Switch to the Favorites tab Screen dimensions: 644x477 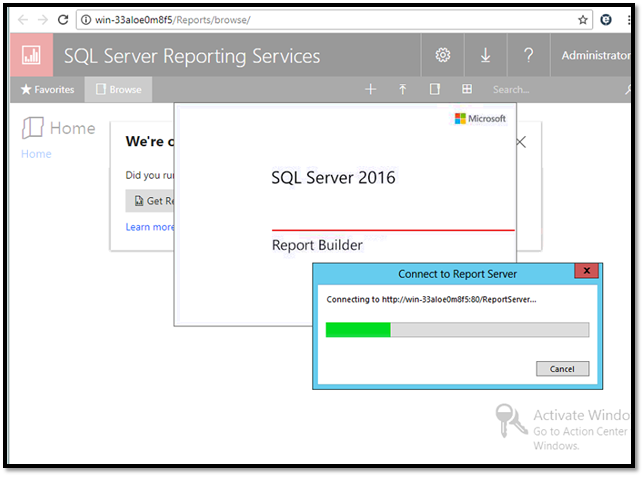47,90
